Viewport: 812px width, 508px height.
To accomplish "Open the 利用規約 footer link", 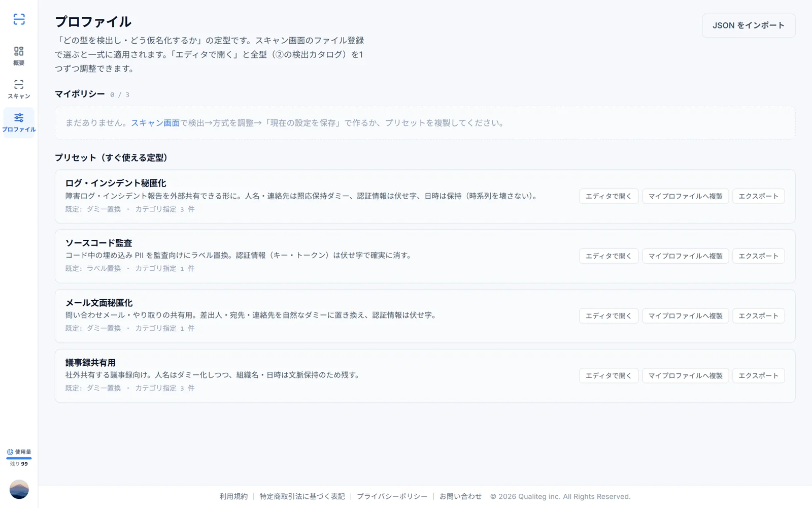I will pyautogui.click(x=233, y=496).
